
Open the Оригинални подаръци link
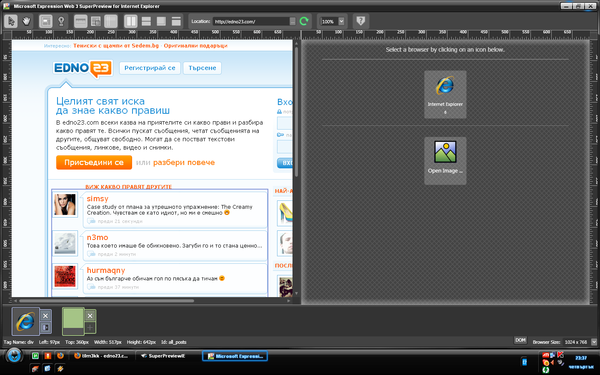tap(196, 46)
